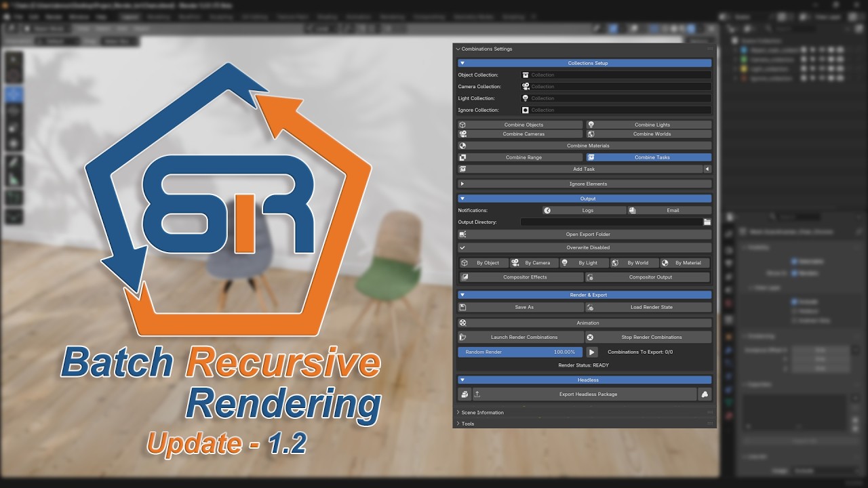The image size is (868, 488).
Task: Collapse the Output section header
Action: pos(585,199)
